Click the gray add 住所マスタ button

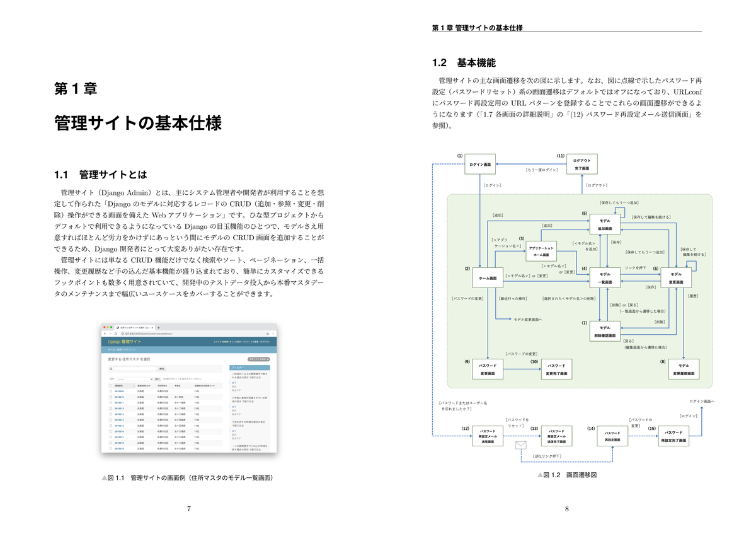(x=259, y=358)
